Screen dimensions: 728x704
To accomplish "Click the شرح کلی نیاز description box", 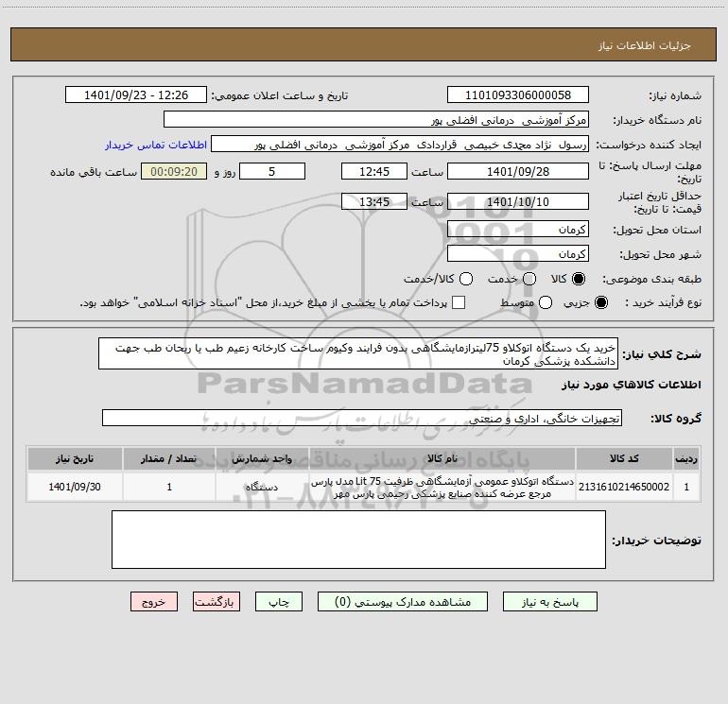I will click(x=358, y=353).
